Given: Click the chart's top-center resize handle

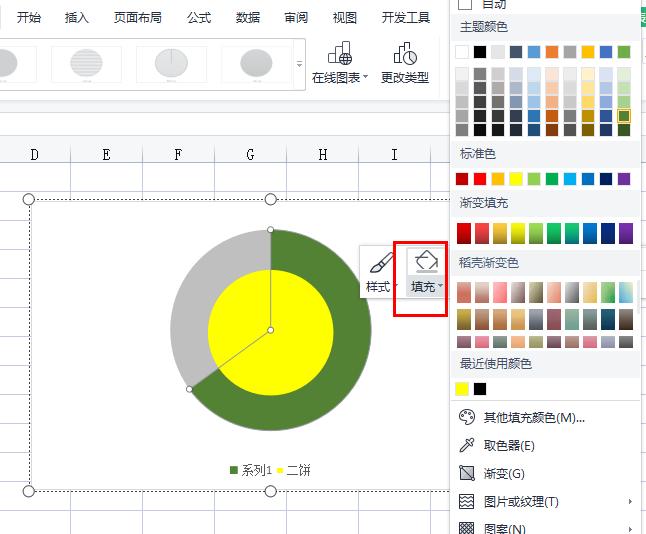Looking at the screenshot, I should (270, 200).
